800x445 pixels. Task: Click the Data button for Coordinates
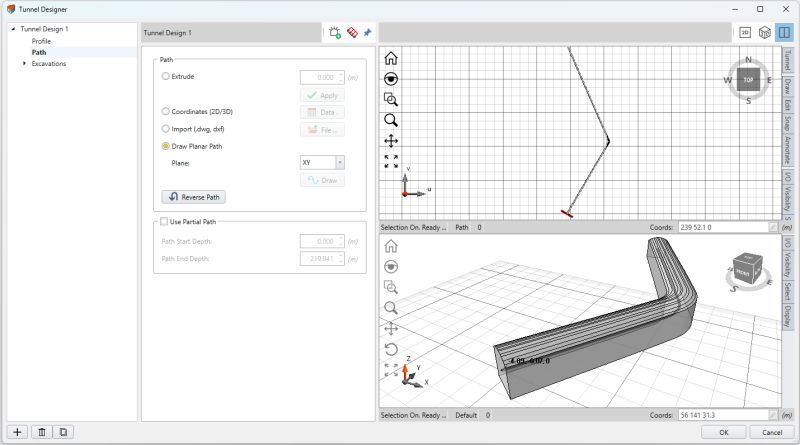click(322, 112)
